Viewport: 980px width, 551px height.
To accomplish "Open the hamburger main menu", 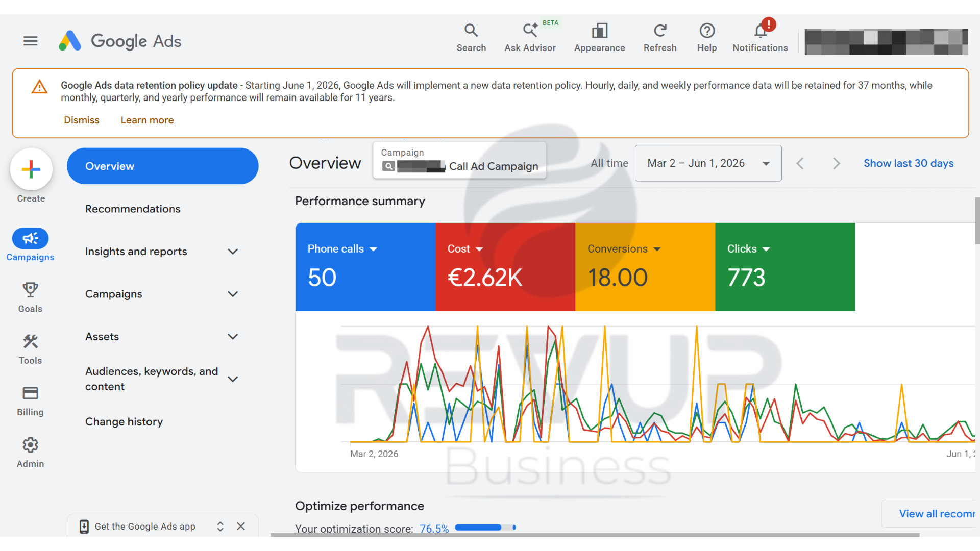I will coord(31,41).
